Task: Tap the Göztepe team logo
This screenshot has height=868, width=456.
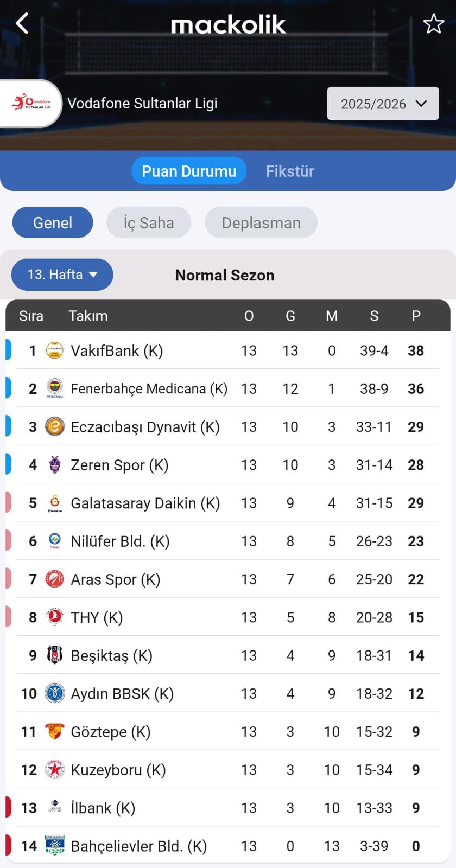Action: coord(55,732)
